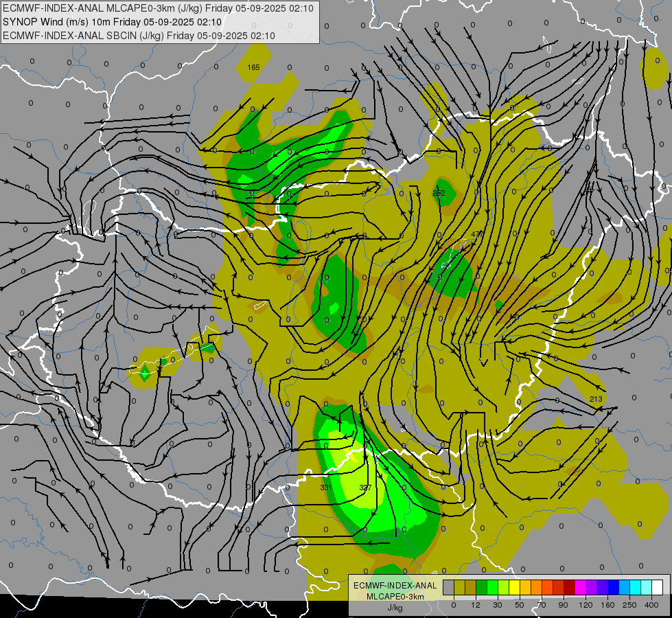Screen dimensions: 672x618
Task: Click the pure blue legend swatch
Action: pyautogui.click(x=613, y=587)
